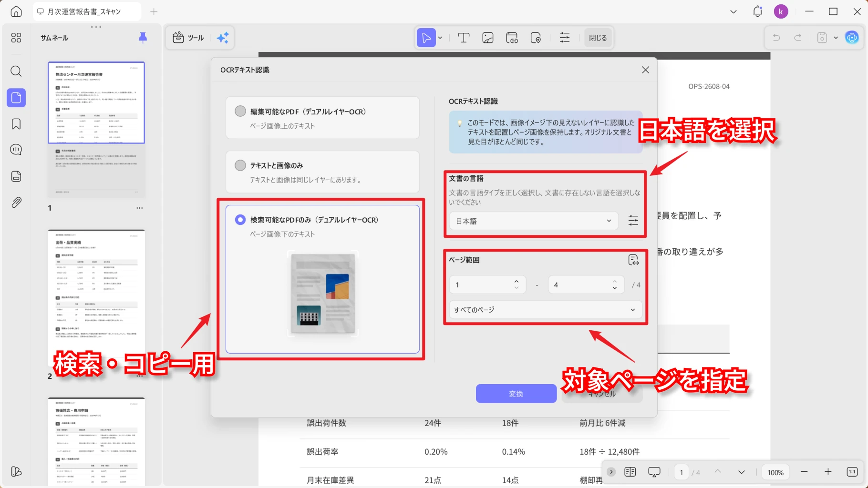Viewport: 868px width, 488px height.
Task: Click the page range swap icon
Action: (x=633, y=260)
